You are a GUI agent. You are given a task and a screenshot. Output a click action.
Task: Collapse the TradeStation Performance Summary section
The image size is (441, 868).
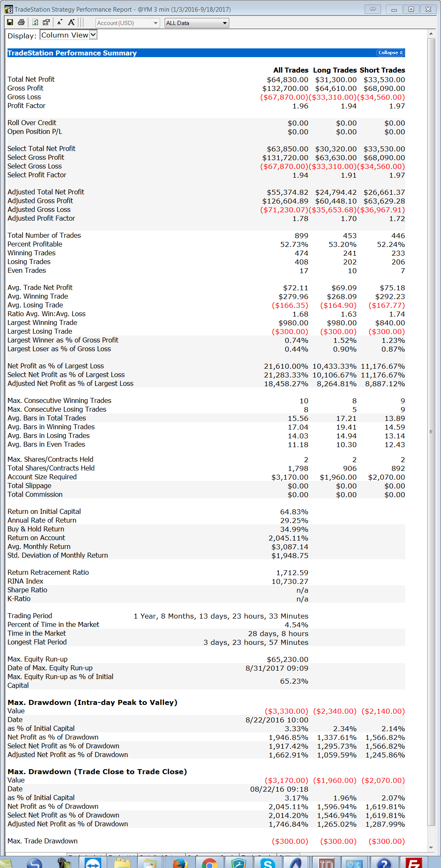390,53
